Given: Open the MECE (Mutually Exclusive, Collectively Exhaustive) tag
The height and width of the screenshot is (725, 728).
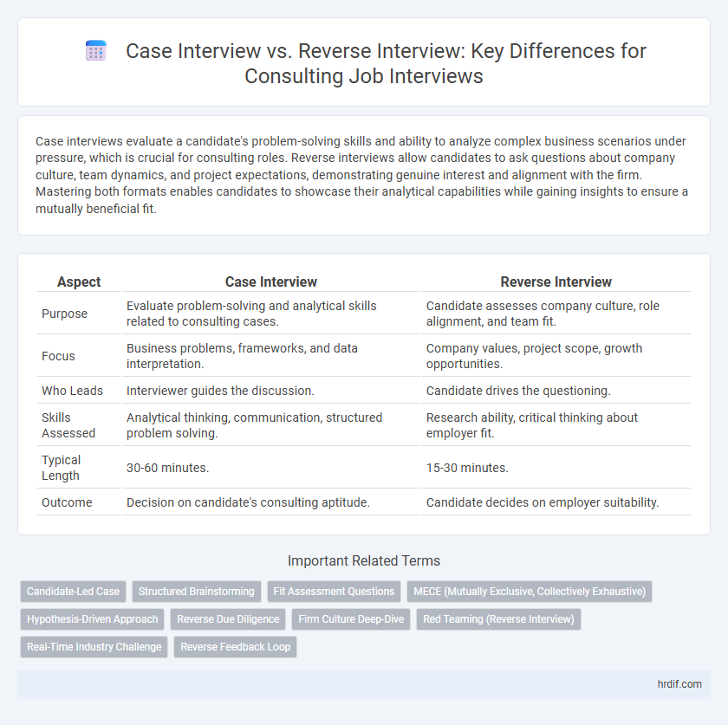Looking at the screenshot, I should pyautogui.click(x=530, y=592).
